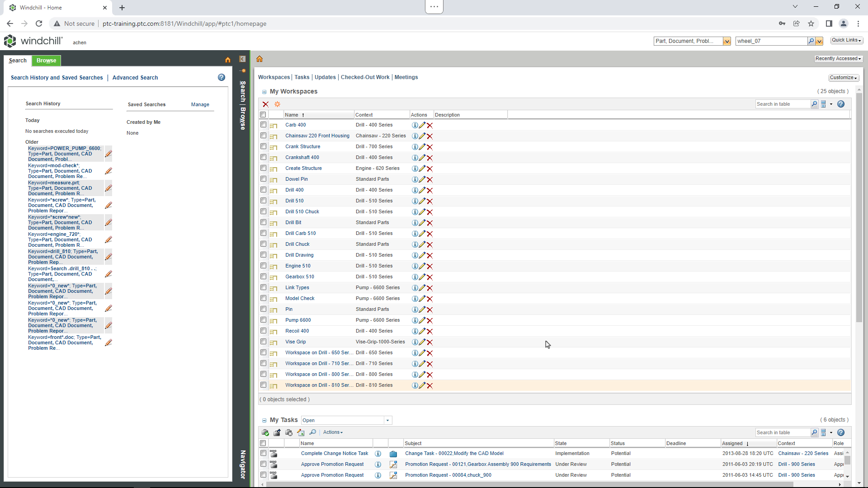Click the search-in-table magnifier in My Workspaces
This screenshot has height=488, width=868.
(x=814, y=104)
